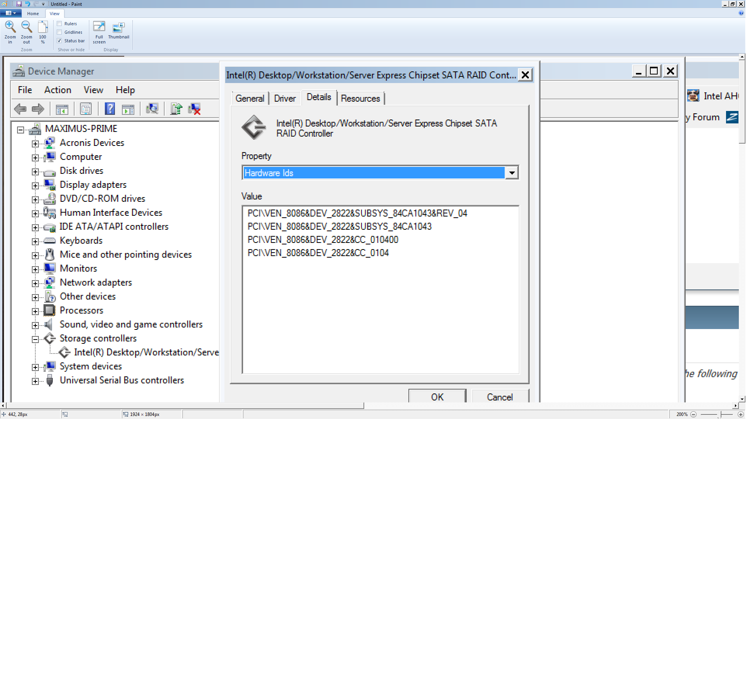Switch to the General tab in properties dialog
This screenshot has width=747, height=700.
[x=250, y=99]
